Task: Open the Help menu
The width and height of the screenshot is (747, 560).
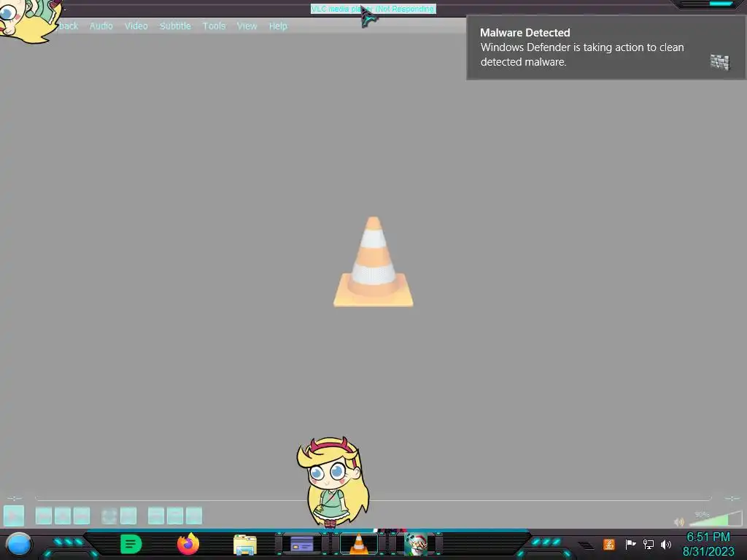Action: tap(278, 26)
